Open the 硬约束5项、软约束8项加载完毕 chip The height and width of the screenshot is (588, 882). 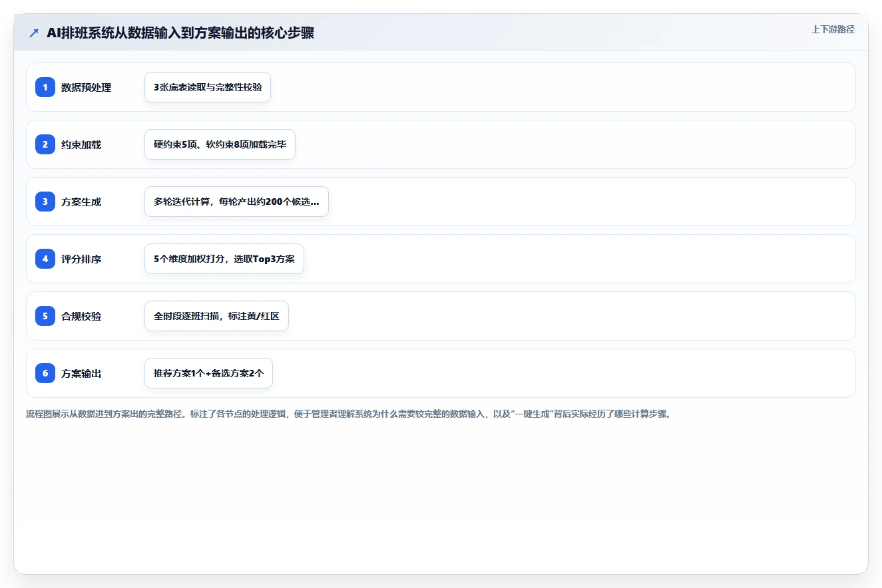220,144
